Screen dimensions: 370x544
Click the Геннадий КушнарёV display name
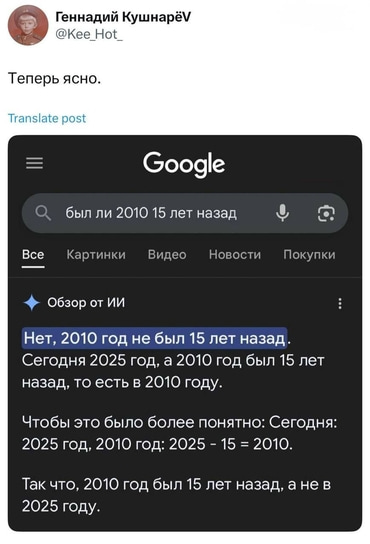point(123,17)
